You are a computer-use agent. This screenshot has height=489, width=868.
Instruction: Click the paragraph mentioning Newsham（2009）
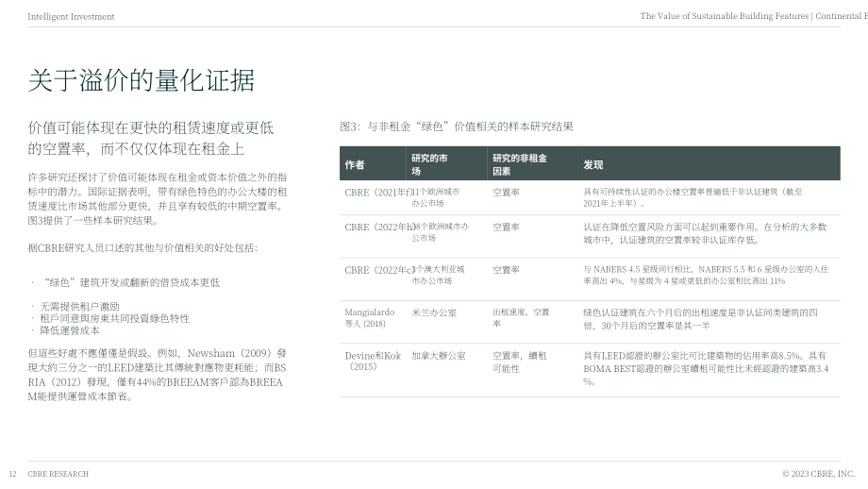(x=158, y=375)
